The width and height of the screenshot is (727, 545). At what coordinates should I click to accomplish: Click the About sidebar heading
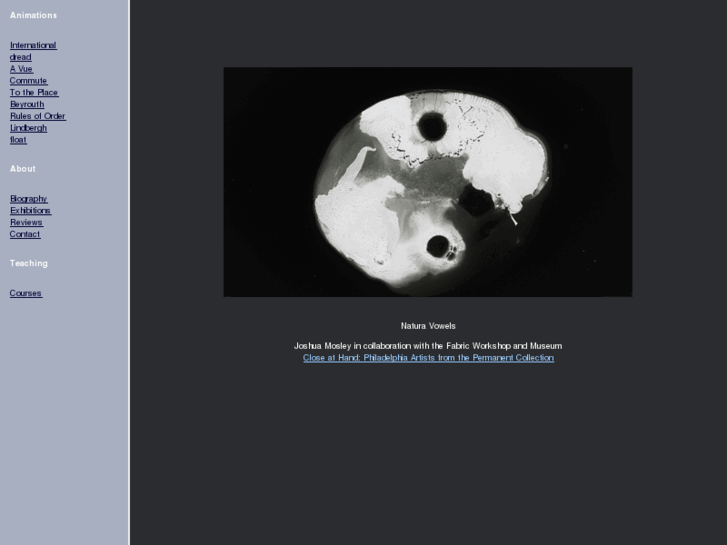coord(23,169)
